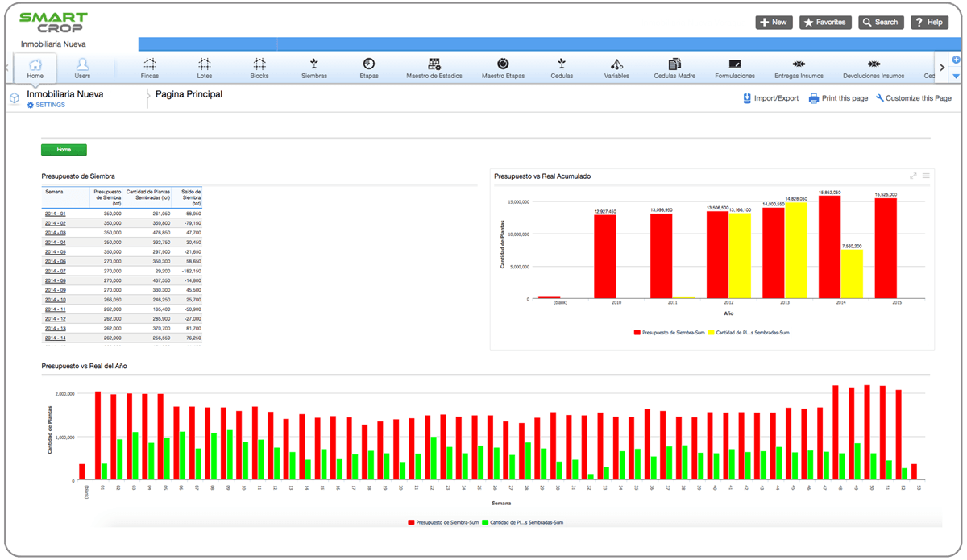This screenshot has width=967, height=560.
Task: Select the Siembras plant icon
Action: click(x=313, y=64)
